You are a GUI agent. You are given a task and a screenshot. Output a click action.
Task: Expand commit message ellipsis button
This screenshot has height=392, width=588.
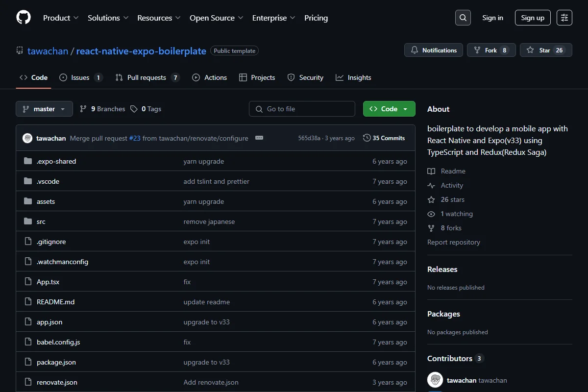click(259, 138)
